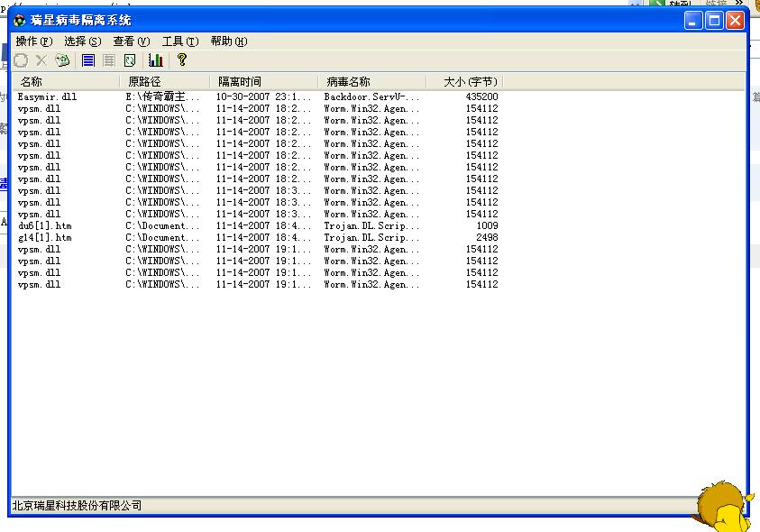Click Trojan.DL.Scrip... in the g14[1].htm row
The image size is (760, 532).
pos(371,238)
